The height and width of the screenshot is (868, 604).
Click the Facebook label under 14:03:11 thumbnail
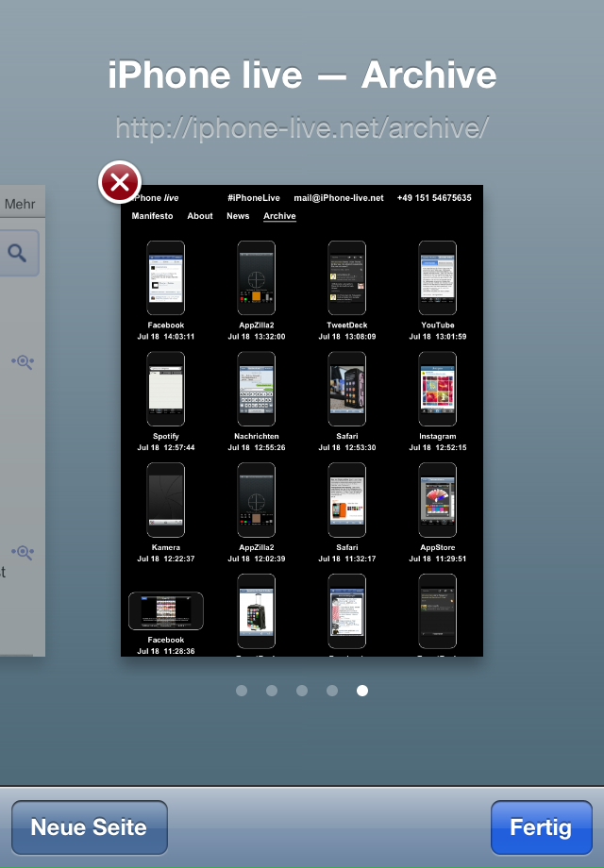point(165,325)
